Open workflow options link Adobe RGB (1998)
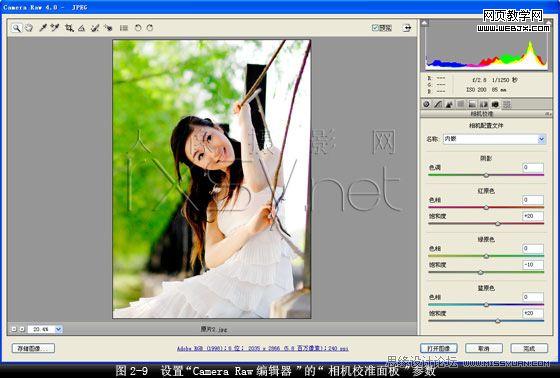This screenshot has width=560, height=378. tap(262, 348)
